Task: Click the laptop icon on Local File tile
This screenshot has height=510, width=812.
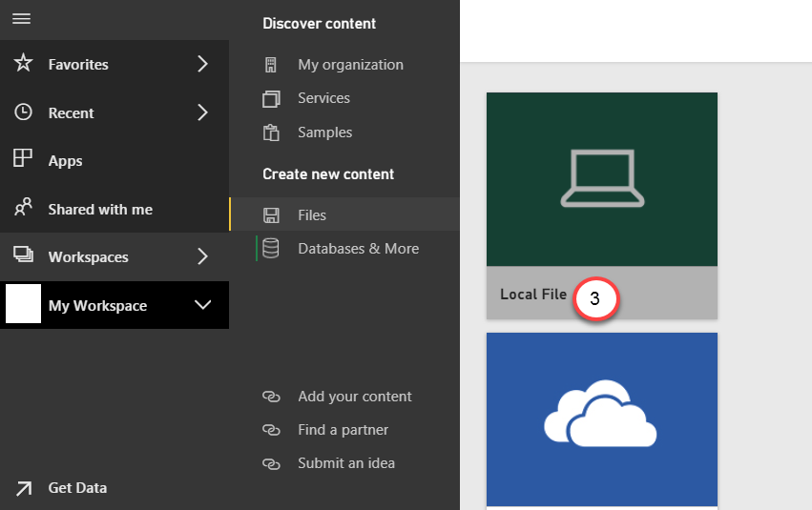Action: 602,178
